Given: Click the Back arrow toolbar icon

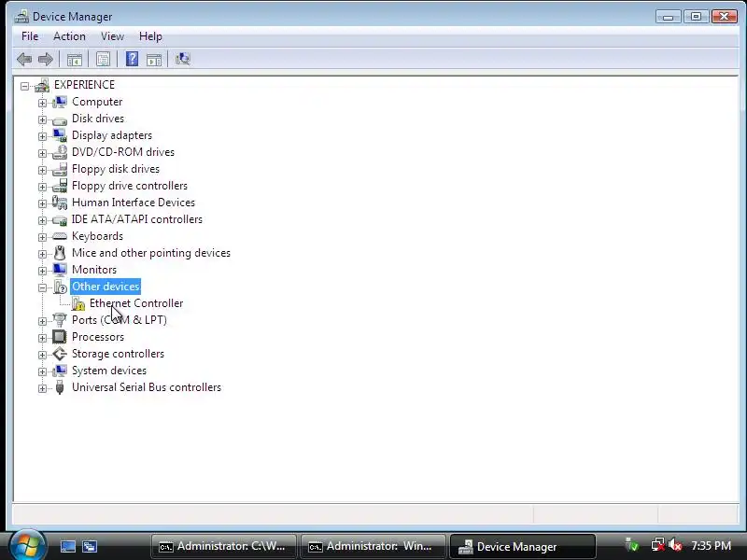Looking at the screenshot, I should tap(24, 59).
